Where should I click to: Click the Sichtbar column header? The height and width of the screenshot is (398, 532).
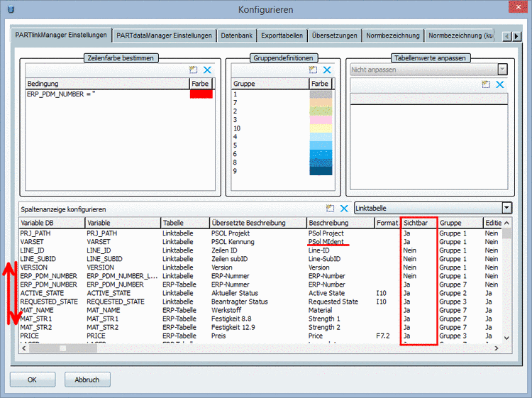pos(418,223)
